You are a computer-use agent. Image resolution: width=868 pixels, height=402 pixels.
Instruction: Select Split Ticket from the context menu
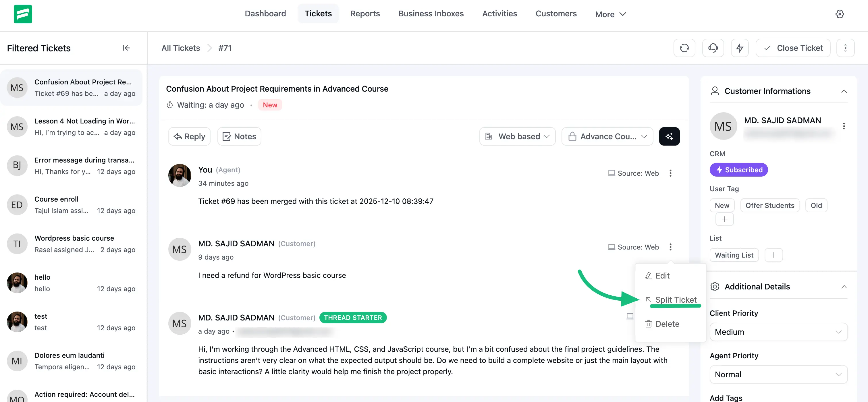[676, 299]
